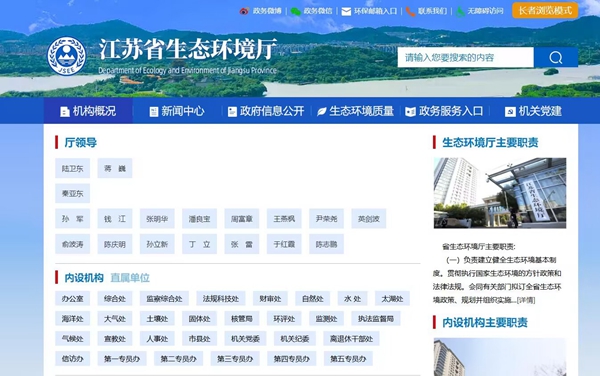The image size is (600, 376).
Task: Open leader profile 周富章
Action: [x=242, y=219]
